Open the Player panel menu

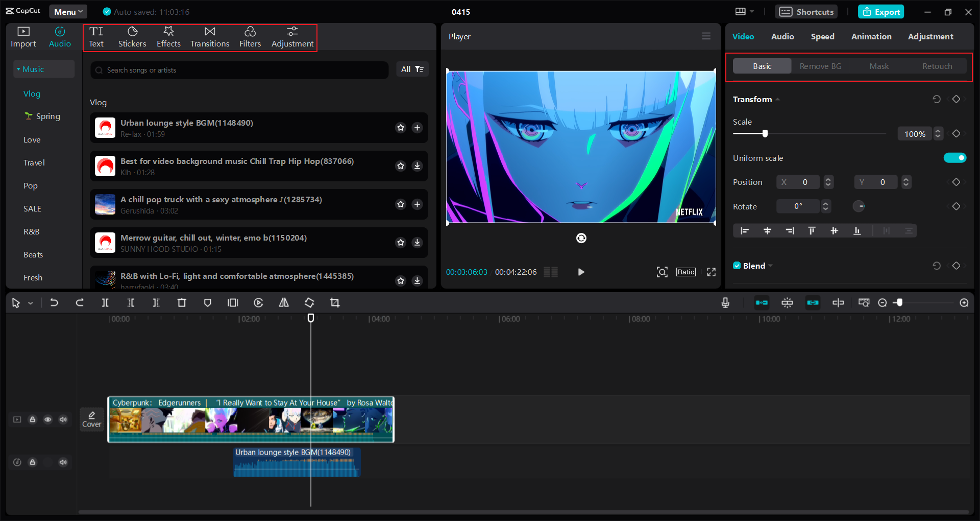[706, 36]
